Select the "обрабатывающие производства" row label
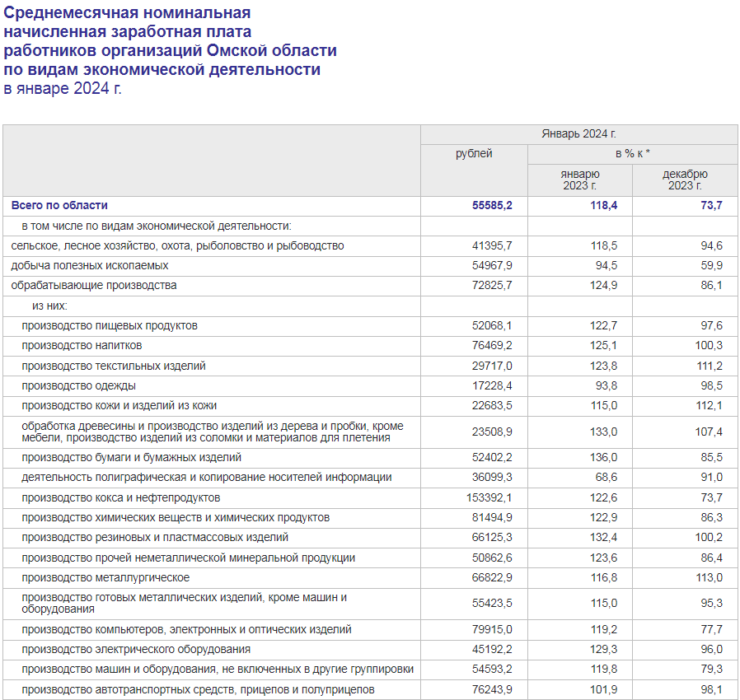 pyautogui.click(x=94, y=285)
